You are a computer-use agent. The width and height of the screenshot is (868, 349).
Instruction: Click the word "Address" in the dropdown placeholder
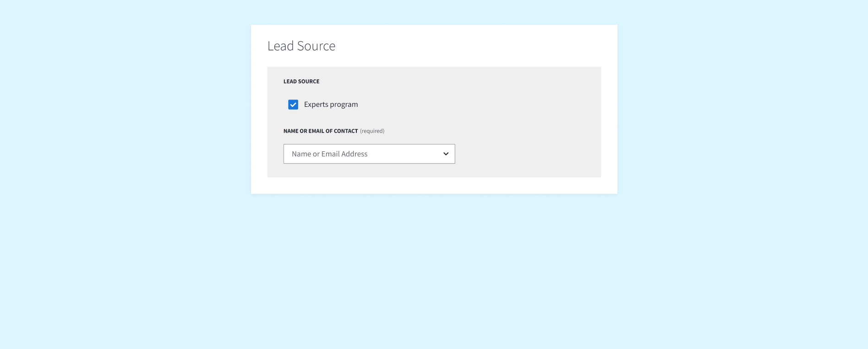click(354, 154)
